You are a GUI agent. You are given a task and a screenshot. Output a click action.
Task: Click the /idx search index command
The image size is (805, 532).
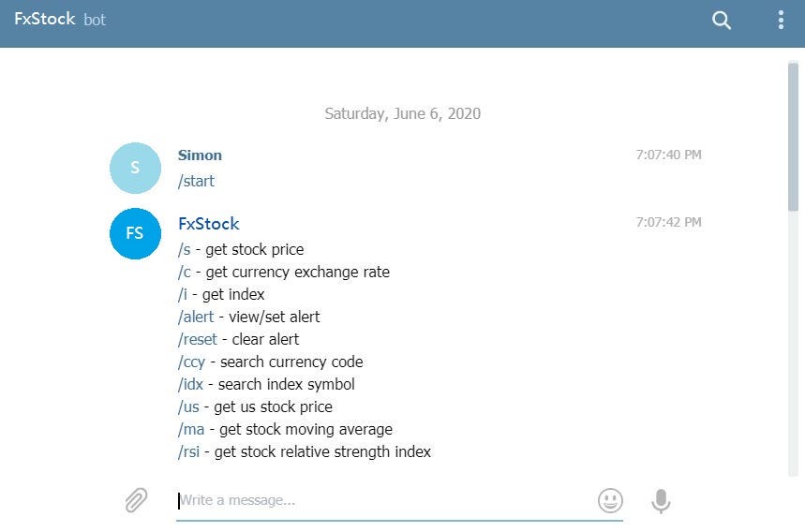(x=190, y=385)
